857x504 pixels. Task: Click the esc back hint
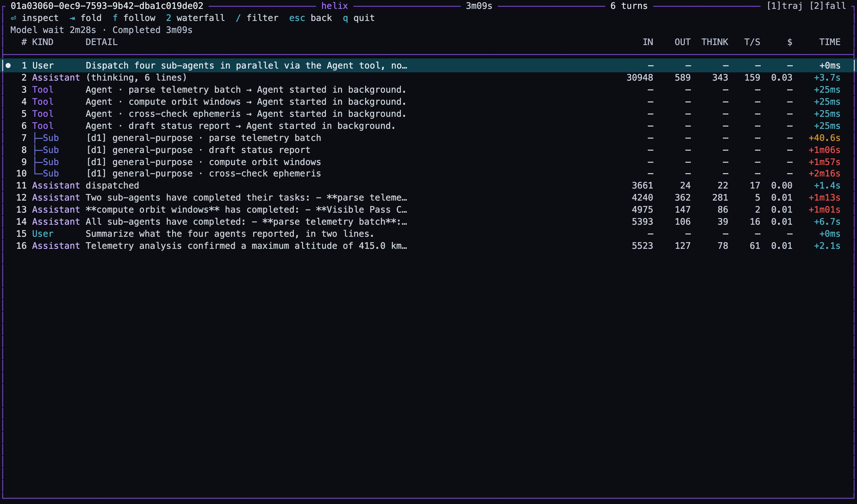click(x=310, y=18)
